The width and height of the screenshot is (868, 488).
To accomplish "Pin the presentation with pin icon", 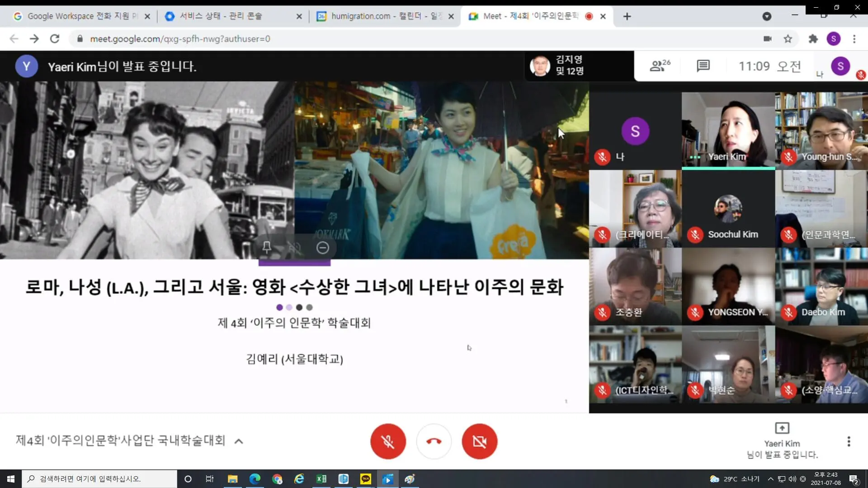I will pos(267,247).
